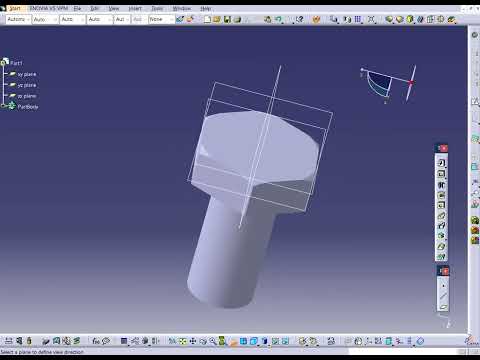Click the Open file icon
Screen dimensions: 480x360
pyautogui.click(x=217, y=19)
